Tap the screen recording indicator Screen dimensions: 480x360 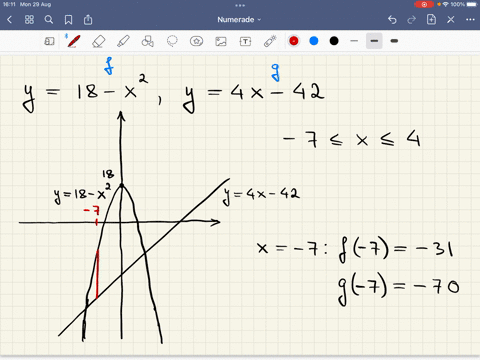coord(424,4)
